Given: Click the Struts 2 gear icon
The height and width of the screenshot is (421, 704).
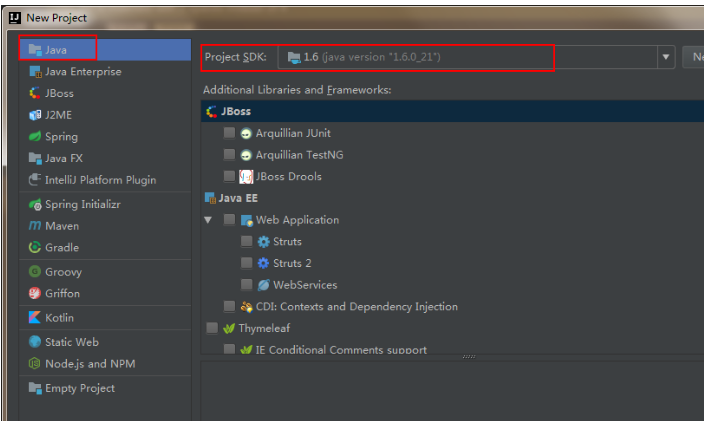Looking at the screenshot, I should pyautogui.click(x=264, y=263).
